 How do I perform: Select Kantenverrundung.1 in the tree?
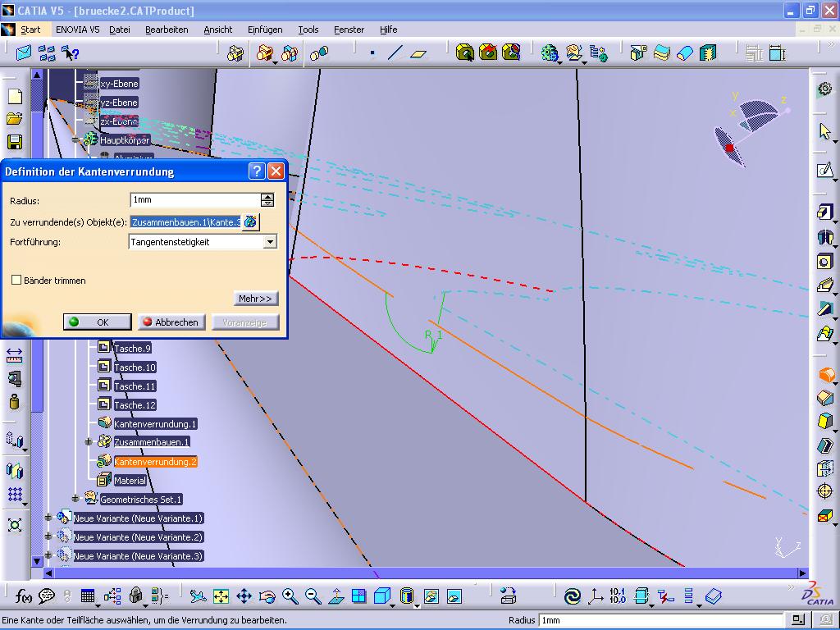pos(155,424)
